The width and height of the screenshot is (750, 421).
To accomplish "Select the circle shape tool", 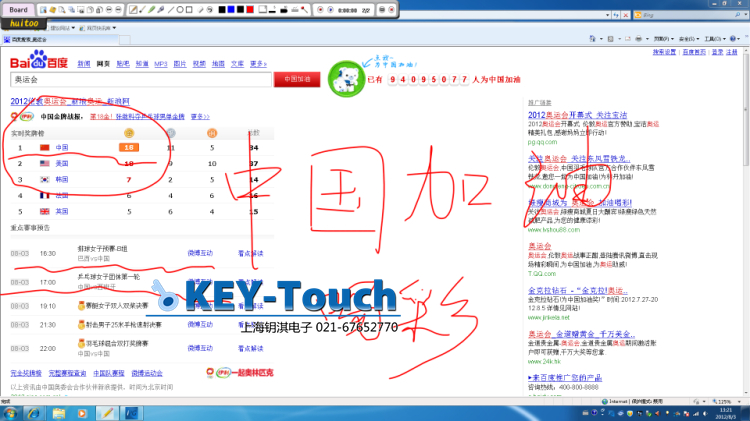I will 180,10.
